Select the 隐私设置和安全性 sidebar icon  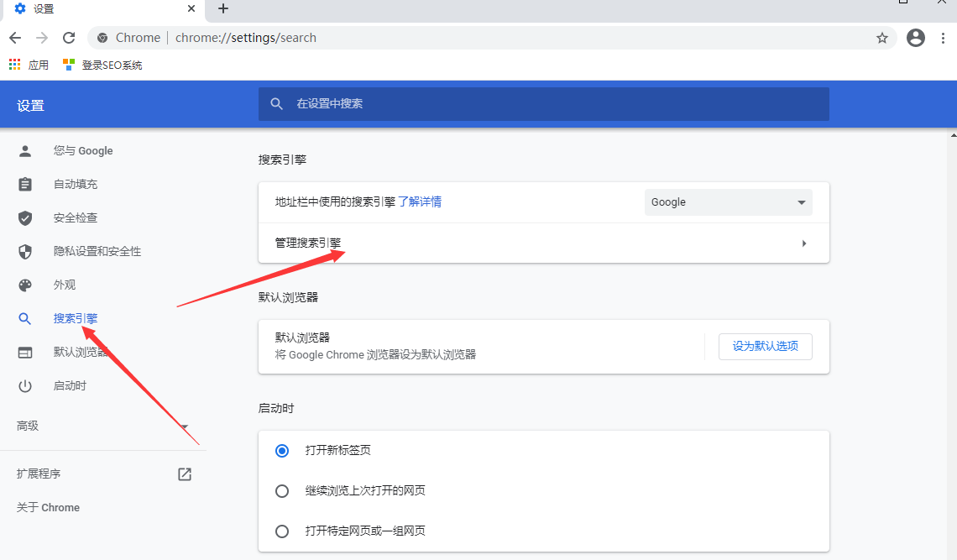[25, 251]
